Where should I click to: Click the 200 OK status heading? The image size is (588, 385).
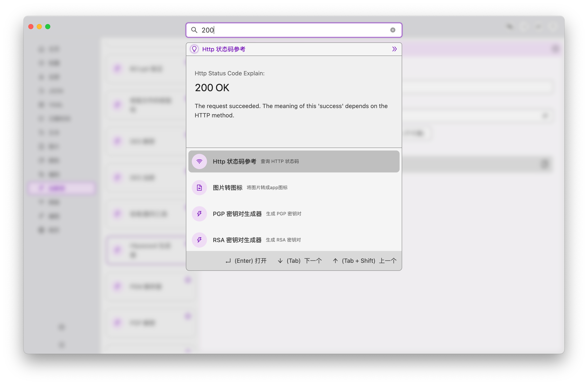coord(212,88)
